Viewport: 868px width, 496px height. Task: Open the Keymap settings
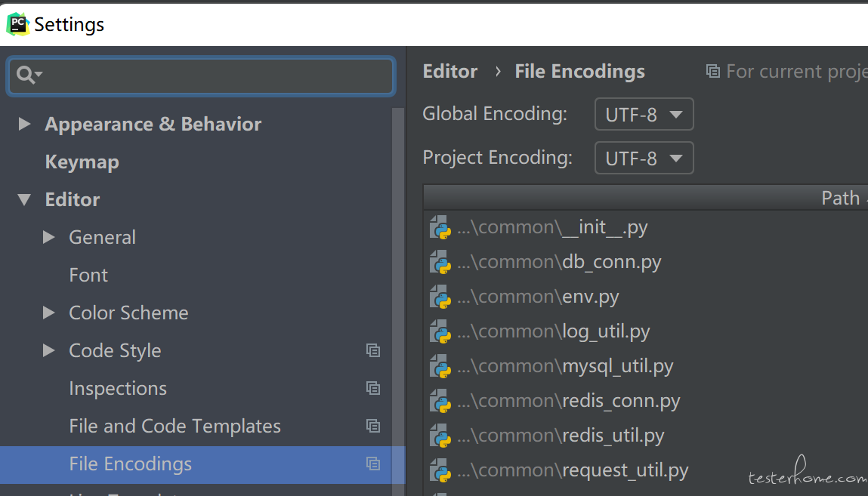(x=82, y=162)
